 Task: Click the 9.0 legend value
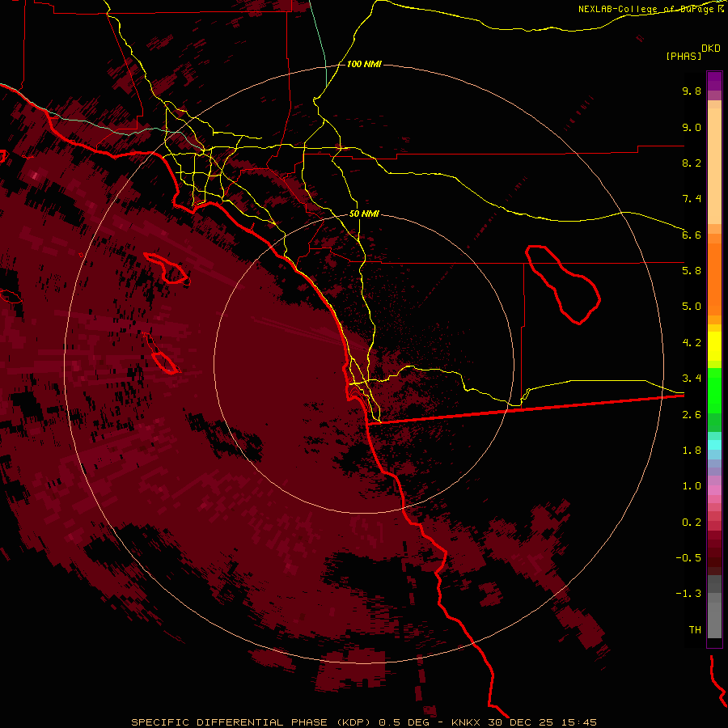point(692,127)
